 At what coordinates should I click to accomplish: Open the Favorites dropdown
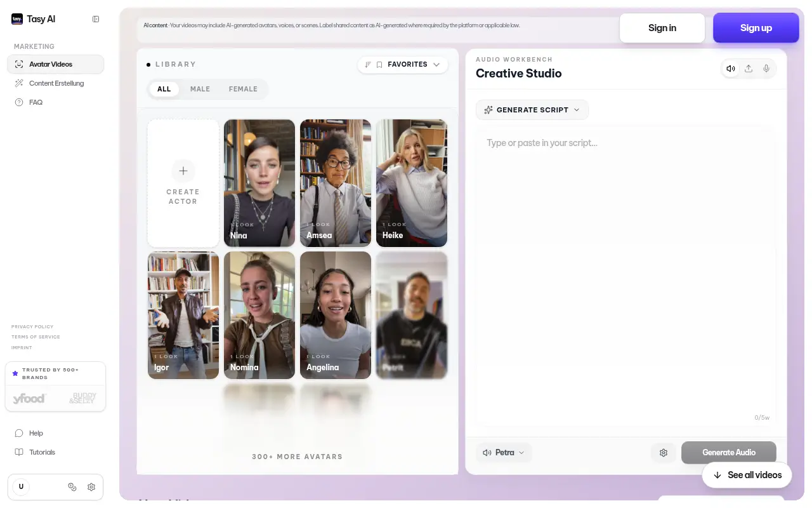click(x=402, y=65)
